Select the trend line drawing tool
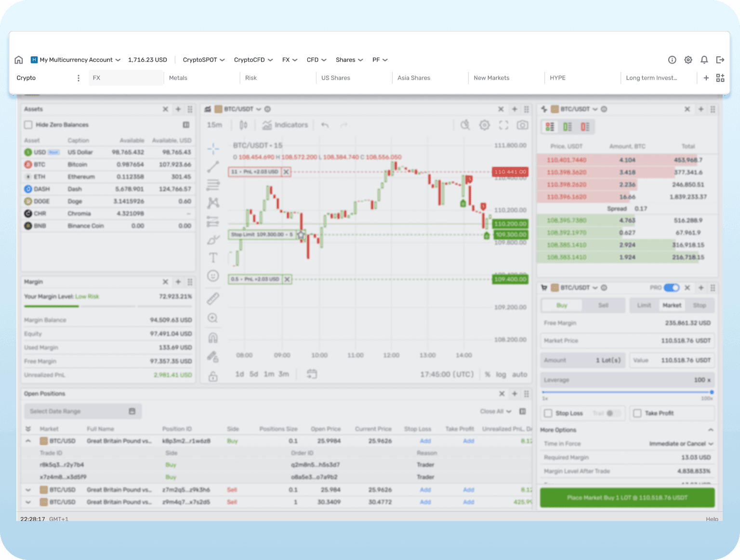 [x=213, y=167]
